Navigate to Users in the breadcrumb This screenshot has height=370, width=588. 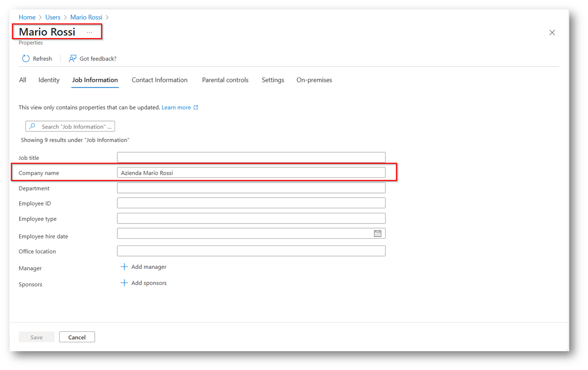[53, 17]
